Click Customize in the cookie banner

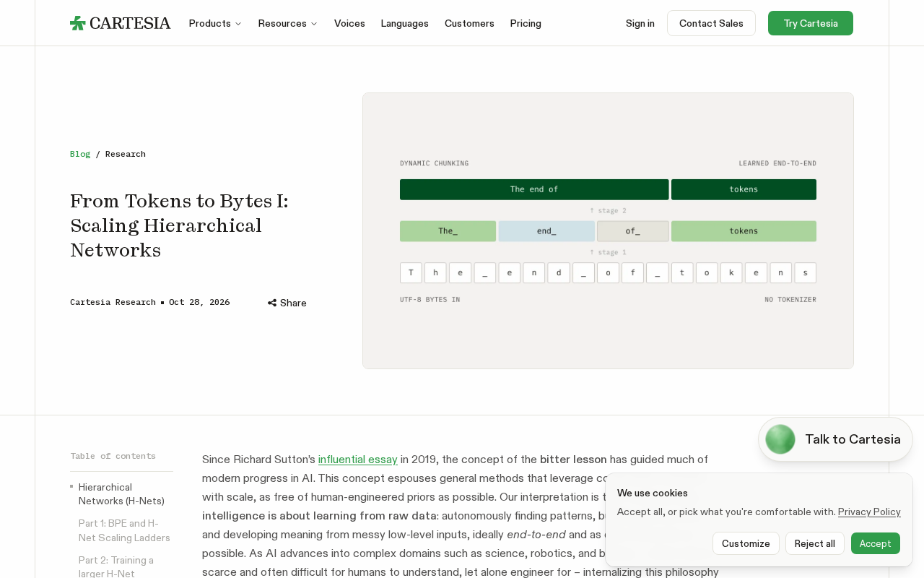[746, 543]
